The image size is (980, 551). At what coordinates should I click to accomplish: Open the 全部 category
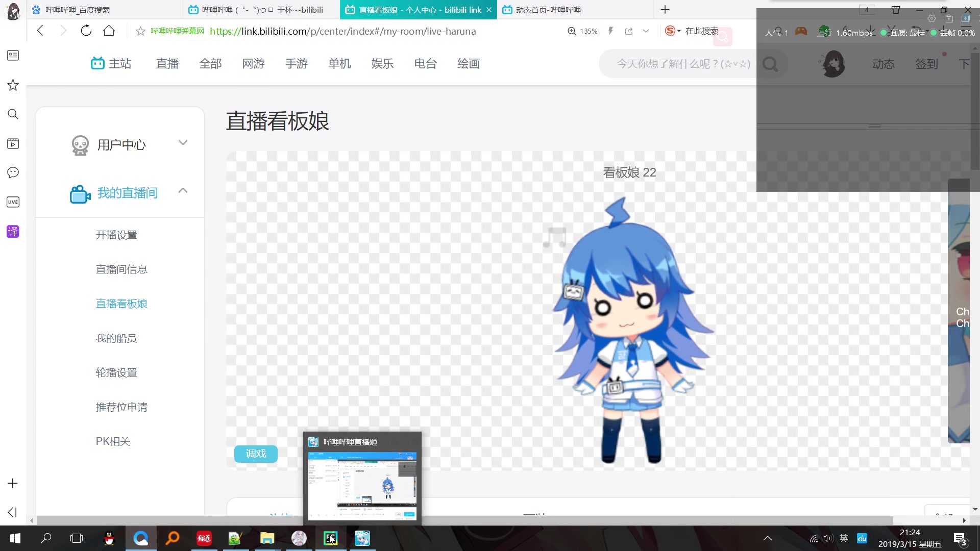coord(210,64)
